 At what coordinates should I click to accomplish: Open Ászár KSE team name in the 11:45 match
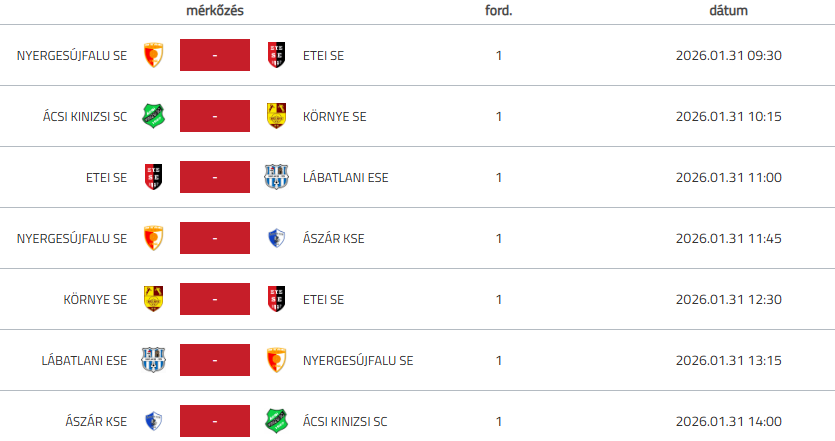[335, 238]
